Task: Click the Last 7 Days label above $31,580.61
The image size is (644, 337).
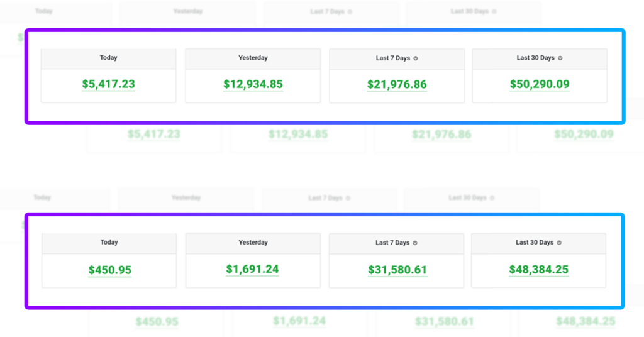Action: 393,243
